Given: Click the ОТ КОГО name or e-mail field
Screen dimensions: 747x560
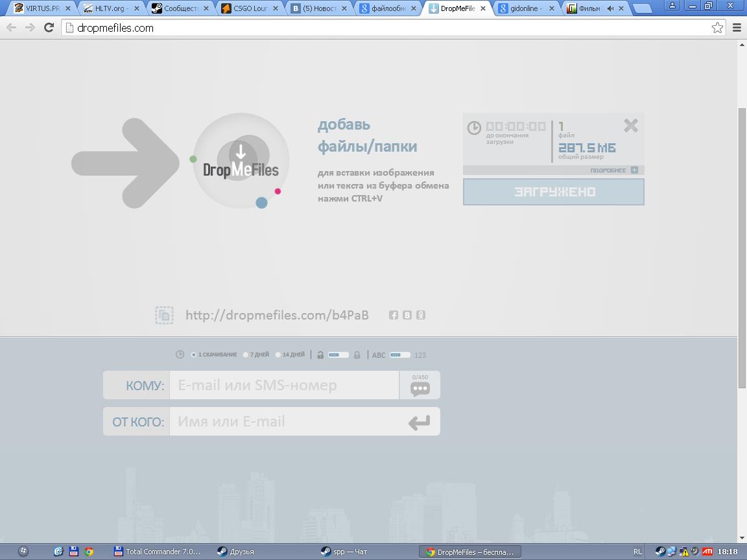Looking at the screenshot, I should tap(286, 421).
